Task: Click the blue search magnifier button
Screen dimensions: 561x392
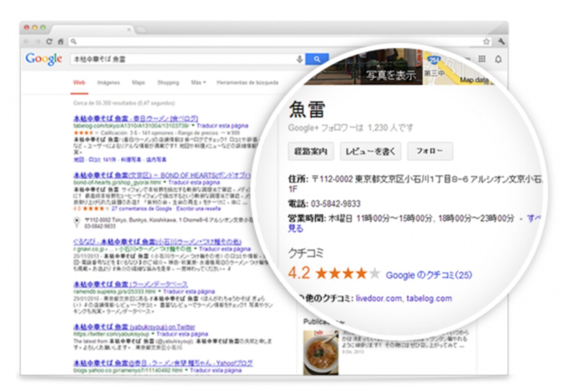Action: 317,59
